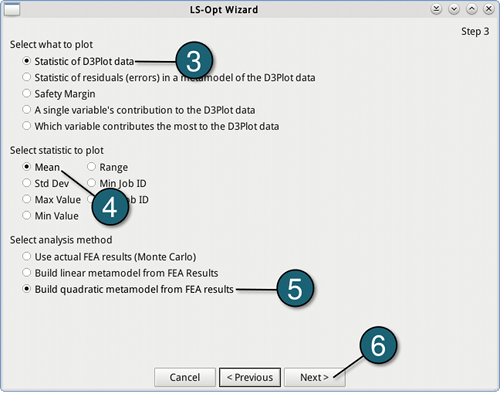Click the 'Select analysis method' heading
The image size is (500, 394).
pyautogui.click(x=61, y=240)
